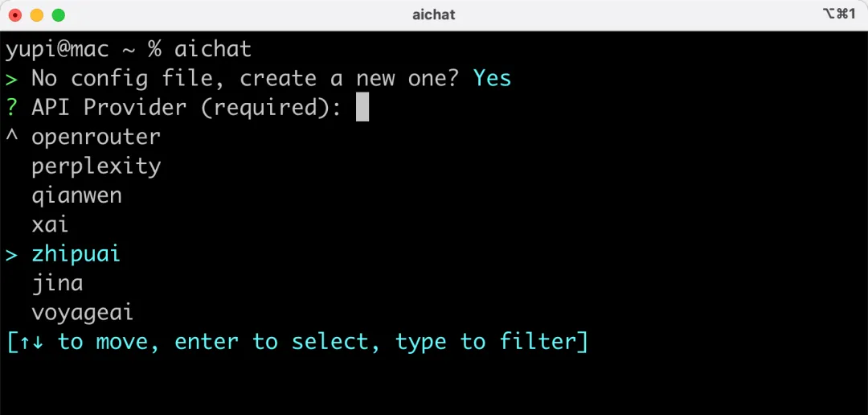Pick the qianwen provider entry

point(76,195)
